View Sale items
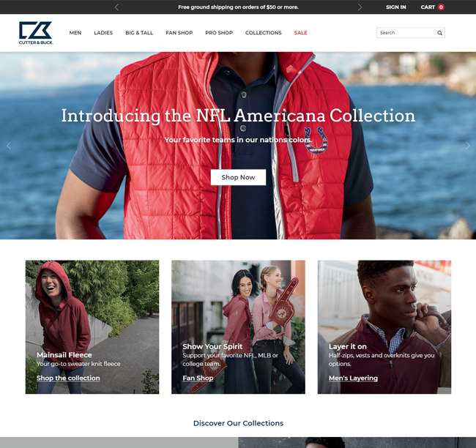Viewport: 476px width, 448px height. (x=300, y=33)
